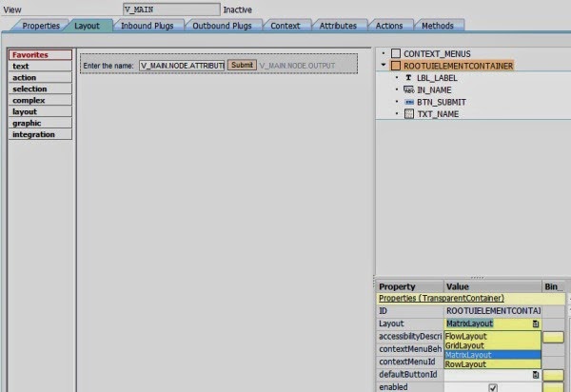Select the LBL_LABEL text icon in tree
The width and height of the screenshot is (571, 392).
click(408, 77)
